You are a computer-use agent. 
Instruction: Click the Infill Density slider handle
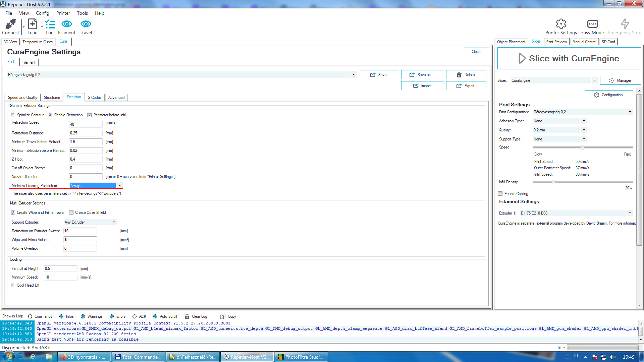553,182
